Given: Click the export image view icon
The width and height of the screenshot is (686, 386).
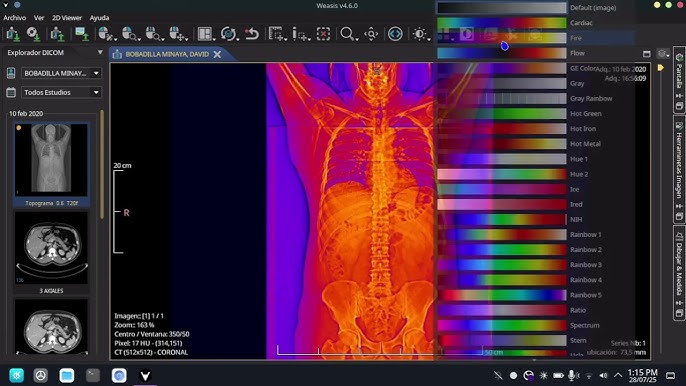Looking at the screenshot, I should [82, 34].
